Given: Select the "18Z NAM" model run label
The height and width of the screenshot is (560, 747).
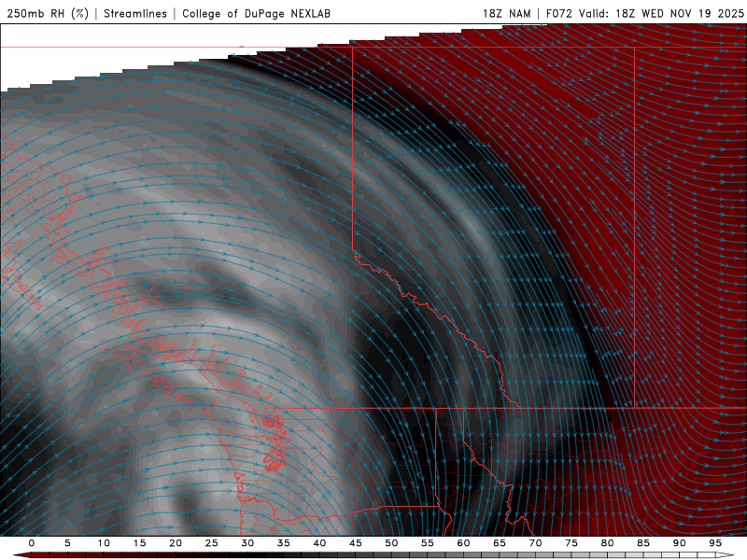Looking at the screenshot, I should (507, 13).
